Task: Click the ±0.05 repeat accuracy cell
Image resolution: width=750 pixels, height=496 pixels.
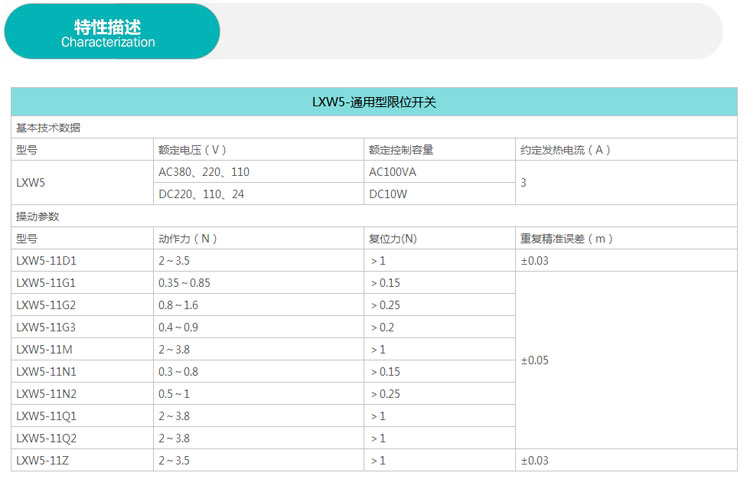Action: click(627, 360)
